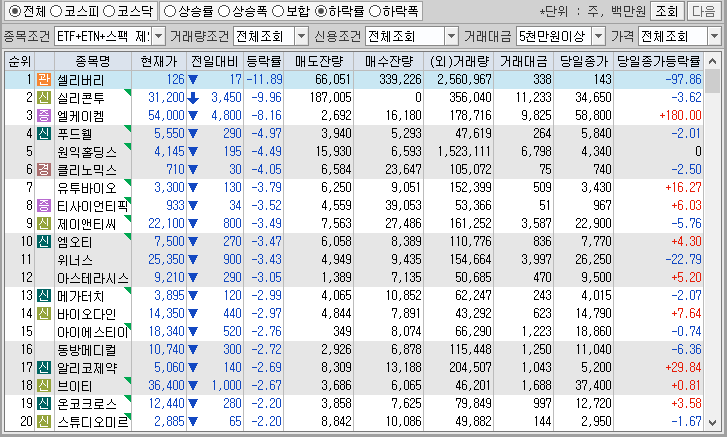The width and height of the screenshot is (727, 437).
Task: Sort by 당일종가 column header
Action: point(583,61)
